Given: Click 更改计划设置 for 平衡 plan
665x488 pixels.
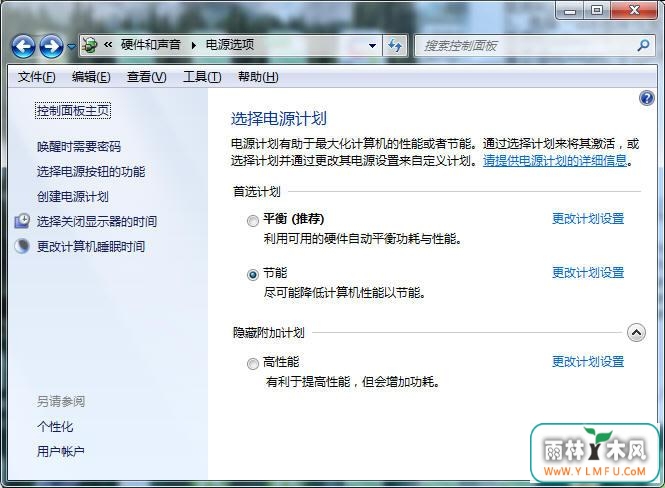Looking at the screenshot, I should (x=588, y=219).
